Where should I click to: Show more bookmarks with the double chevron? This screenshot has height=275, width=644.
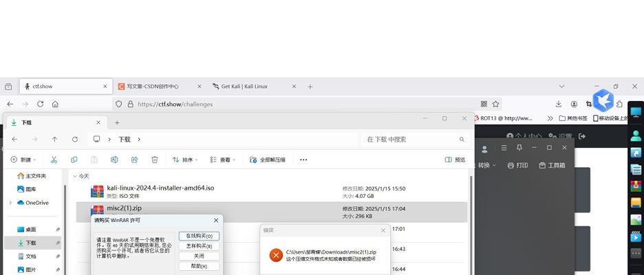tap(550, 118)
